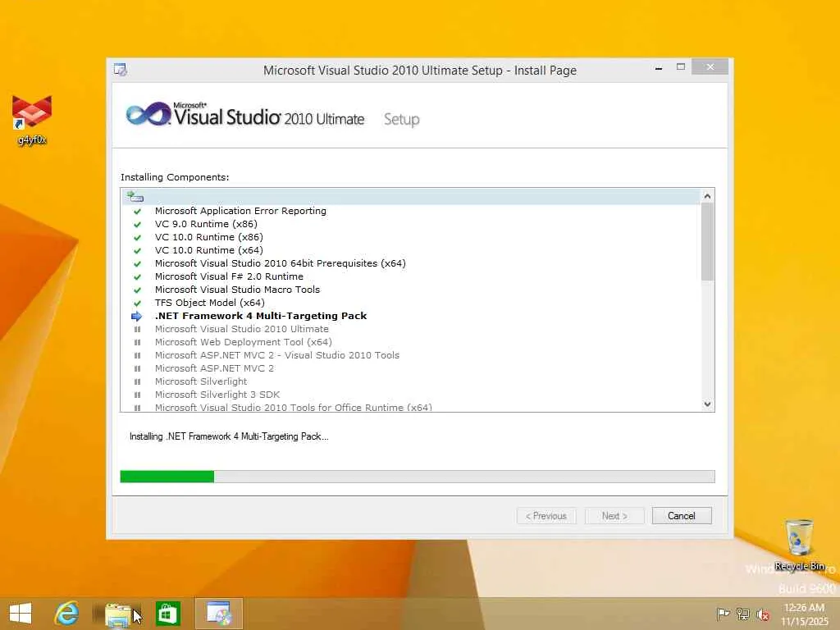Select Microsoft Visual Studio Macro Tools entry
Screen dimensions: 840x630
[x=237, y=290]
